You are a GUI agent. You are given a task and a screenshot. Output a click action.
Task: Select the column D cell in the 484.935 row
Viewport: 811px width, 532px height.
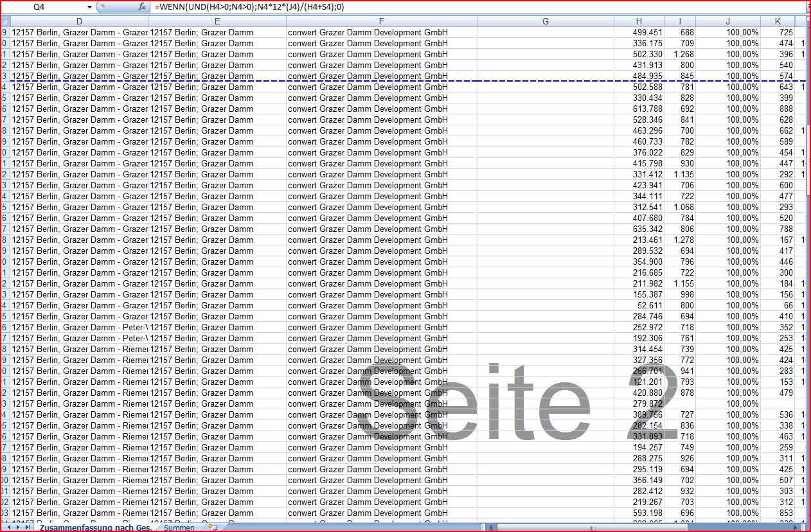point(79,76)
